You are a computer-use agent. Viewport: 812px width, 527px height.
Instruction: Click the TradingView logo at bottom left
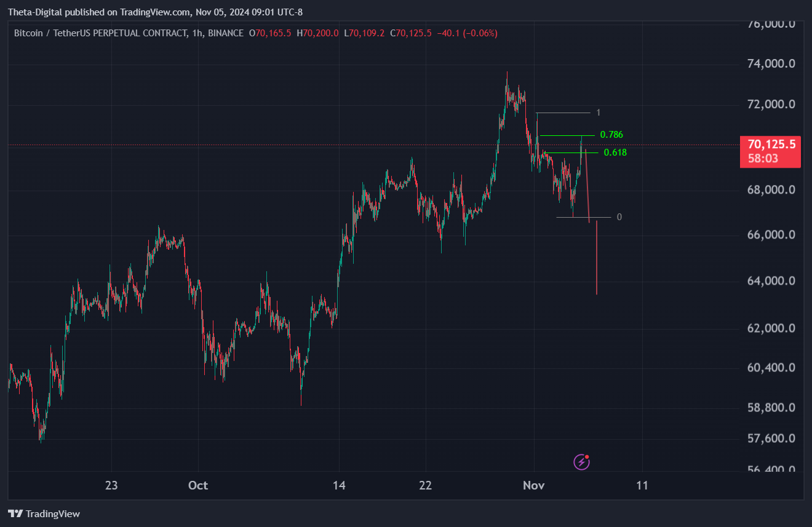click(44, 513)
